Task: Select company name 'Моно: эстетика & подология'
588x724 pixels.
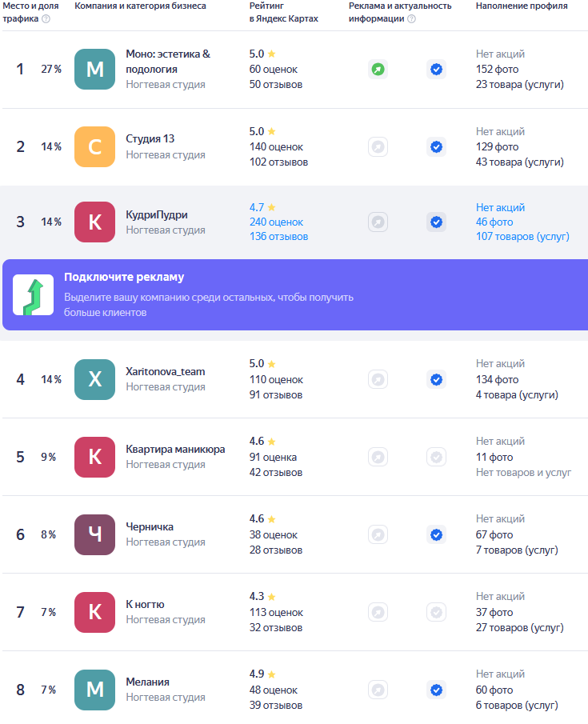Action: tap(168, 62)
